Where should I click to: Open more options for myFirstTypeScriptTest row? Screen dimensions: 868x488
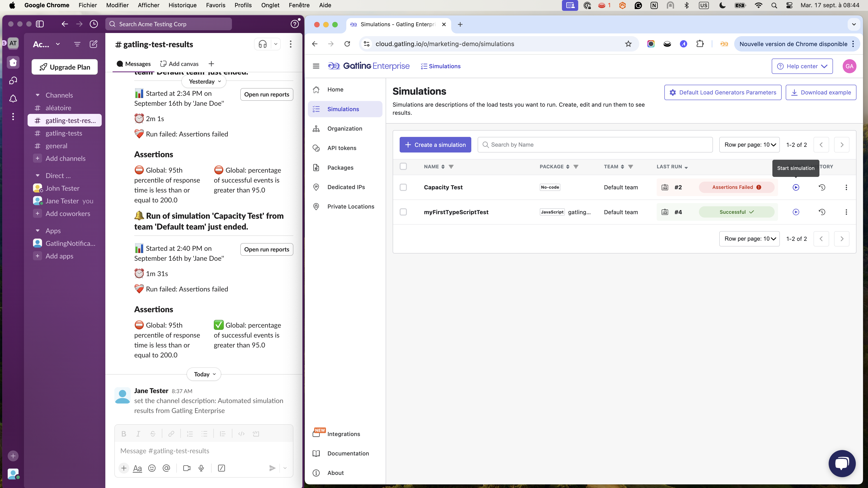coord(846,212)
